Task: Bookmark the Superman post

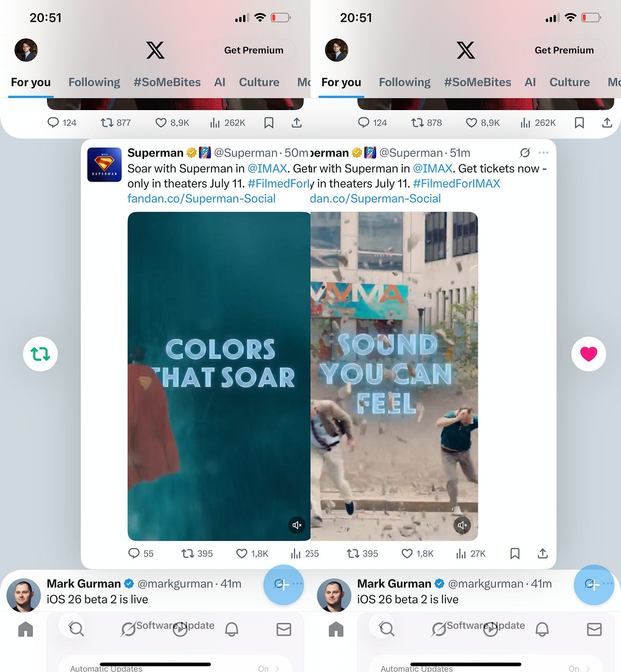Action: pyautogui.click(x=515, y=553)
